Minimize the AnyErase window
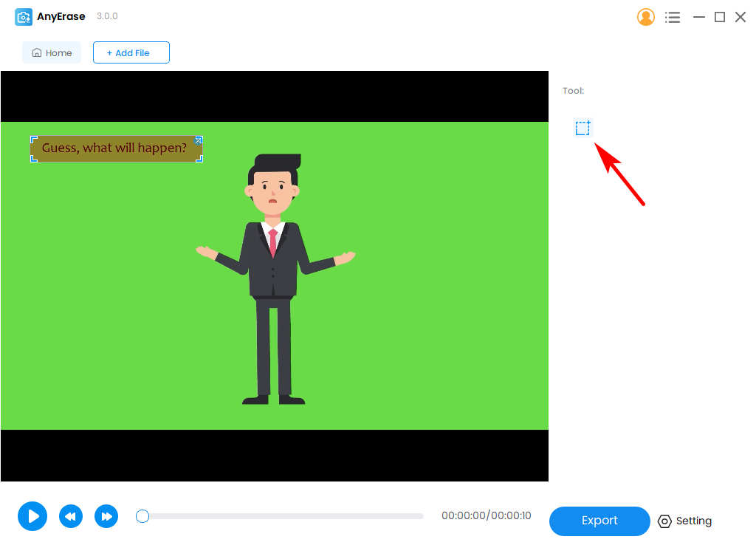756x545 pixels. (698, 18)
